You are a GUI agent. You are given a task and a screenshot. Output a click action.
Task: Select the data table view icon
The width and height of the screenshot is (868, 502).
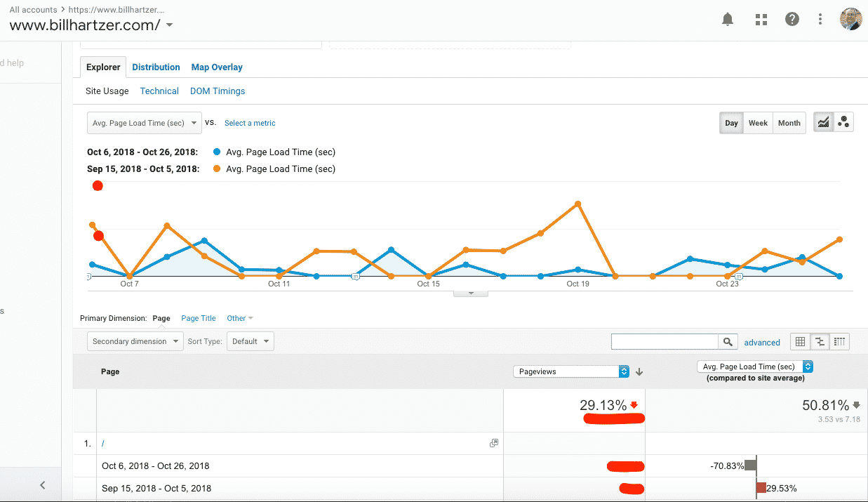(800, 342)
